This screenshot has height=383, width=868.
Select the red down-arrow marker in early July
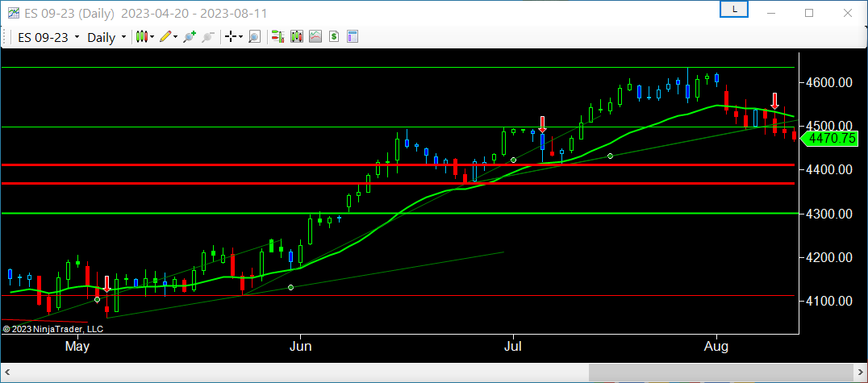point(542,124)
